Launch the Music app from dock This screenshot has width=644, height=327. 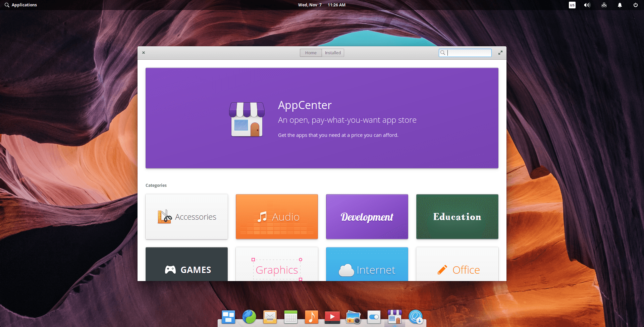312,317
